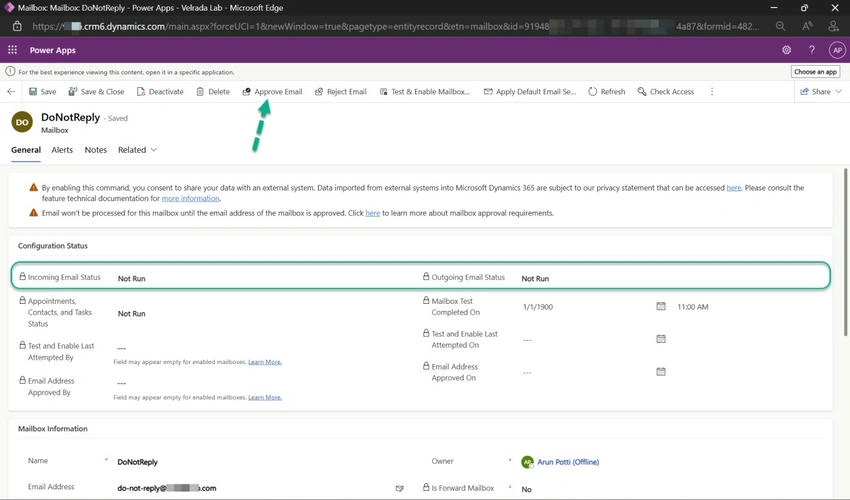Save the mailbox record
Screen dimensions: 850x500
point(42,92)
